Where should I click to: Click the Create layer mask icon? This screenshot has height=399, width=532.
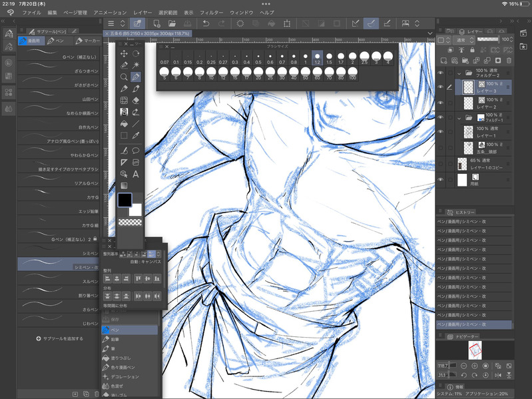(x=498, y=61)
